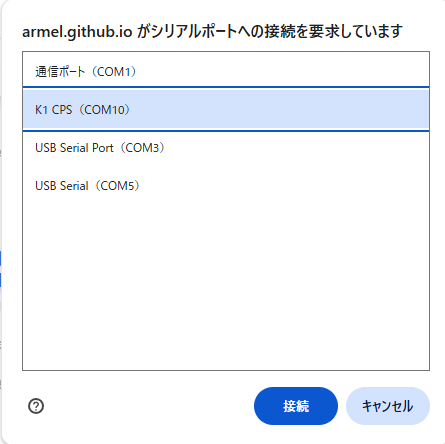Choose the K1 CPS (COM10) port

[226, 110]
